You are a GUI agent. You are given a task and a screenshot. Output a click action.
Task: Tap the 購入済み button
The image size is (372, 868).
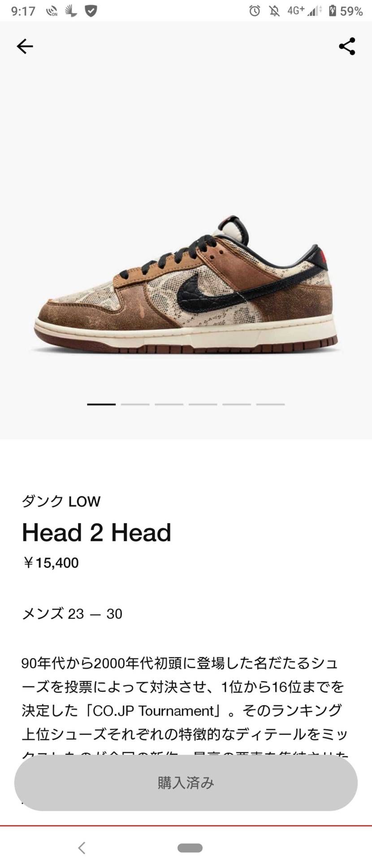click(x=186, y=782)
